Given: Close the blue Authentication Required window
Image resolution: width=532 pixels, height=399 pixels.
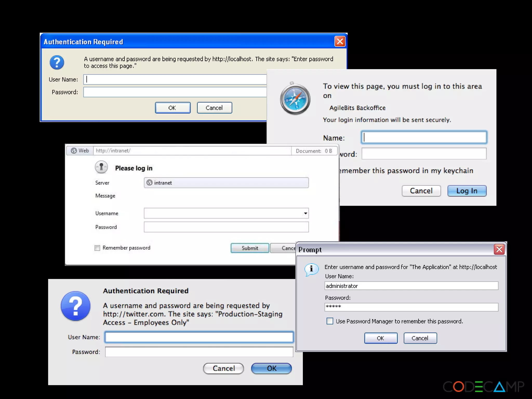Looking at the screenshot, I should pyautogui.click(x=340, y=42).
